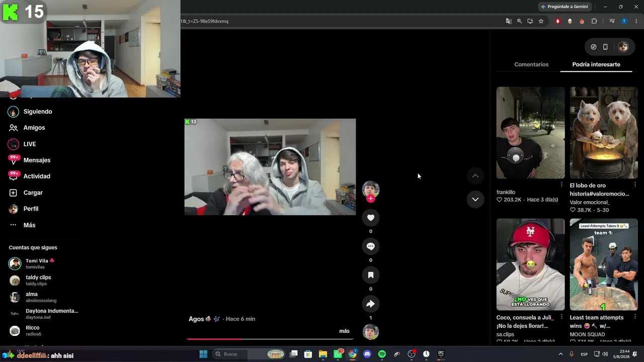This screenshot has height=362, width=644.
Task: Show hidden system tray icons
Action: click(x=560, y=354)
